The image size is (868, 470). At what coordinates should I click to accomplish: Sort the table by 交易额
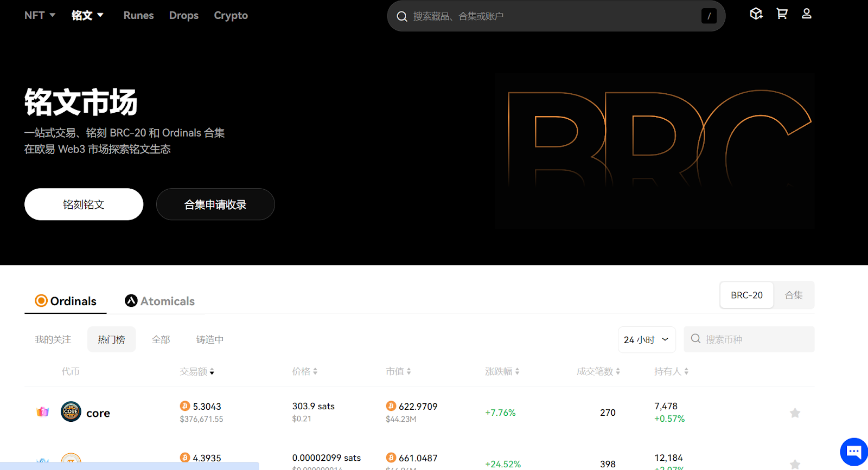(x=197, y=371)
